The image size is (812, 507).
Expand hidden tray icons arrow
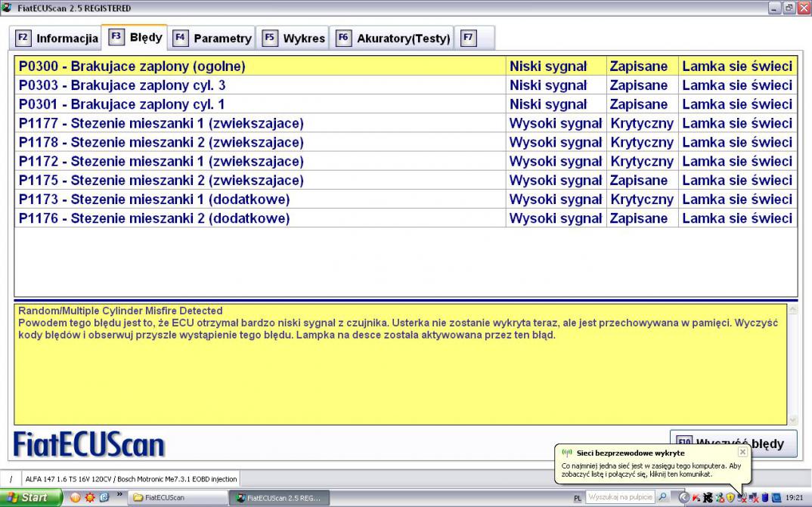(x=684, y=498)
